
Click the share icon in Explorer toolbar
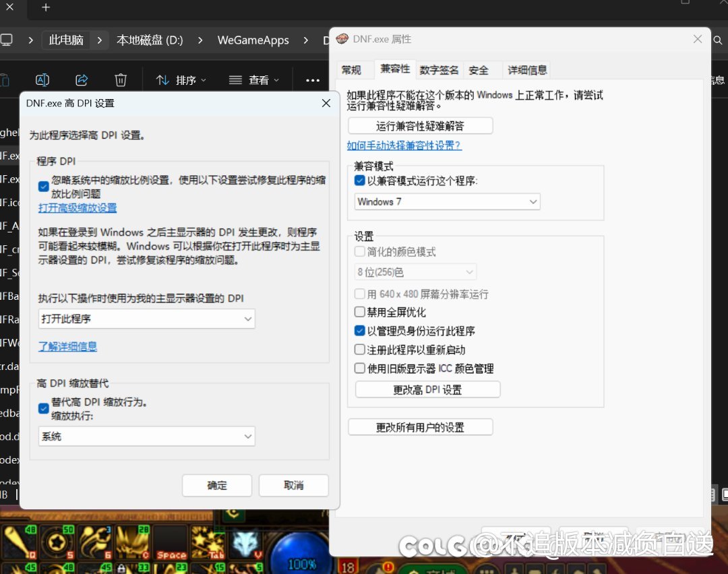[82, 80]
